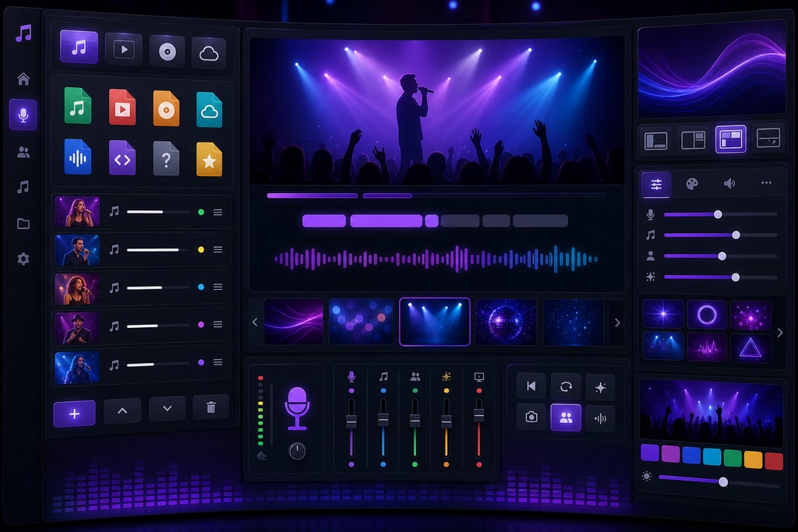
Task: Click the small music note sidebar icon
Action: [23, 187]
